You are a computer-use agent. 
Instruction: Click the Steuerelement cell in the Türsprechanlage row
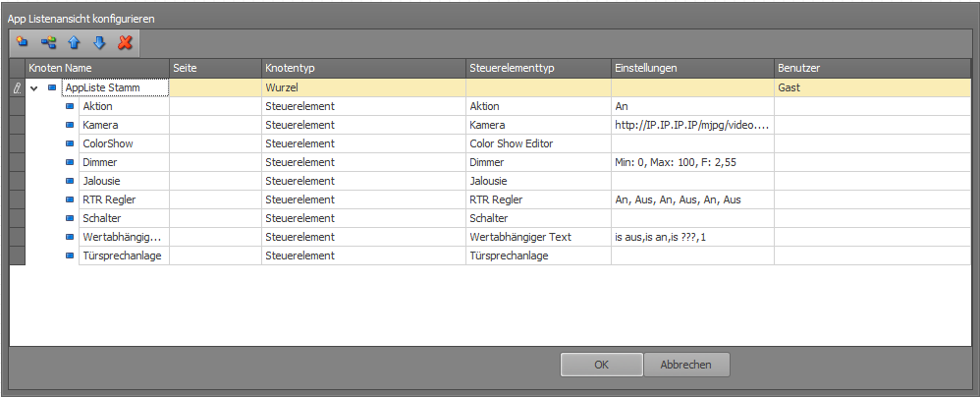pyautogui.click(x=363, y=256)
